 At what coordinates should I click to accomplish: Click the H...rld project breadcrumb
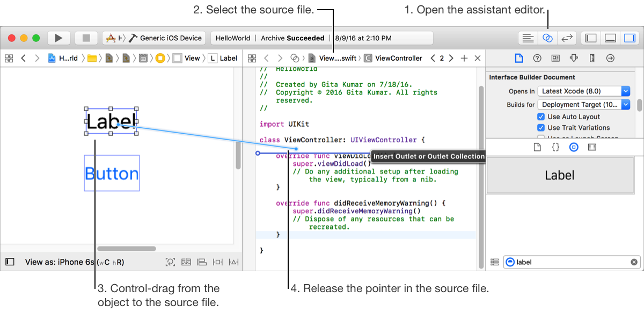pos(63,58)
